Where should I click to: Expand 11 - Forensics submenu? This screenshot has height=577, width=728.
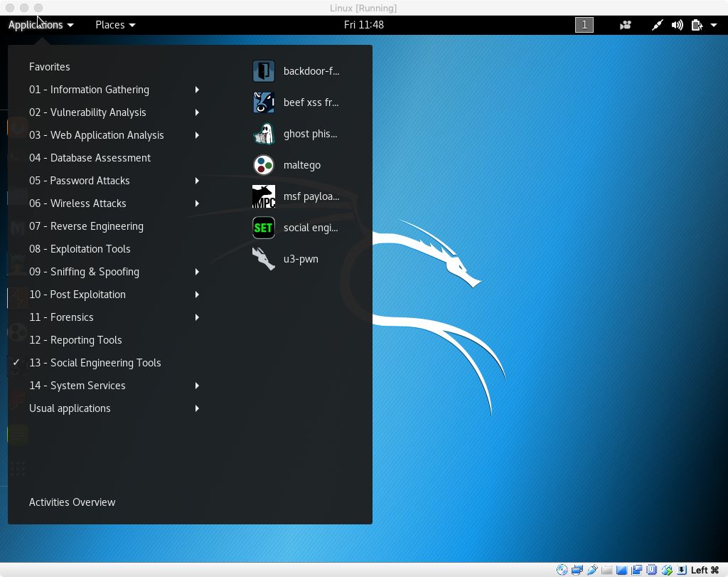[x=114, y=317]
